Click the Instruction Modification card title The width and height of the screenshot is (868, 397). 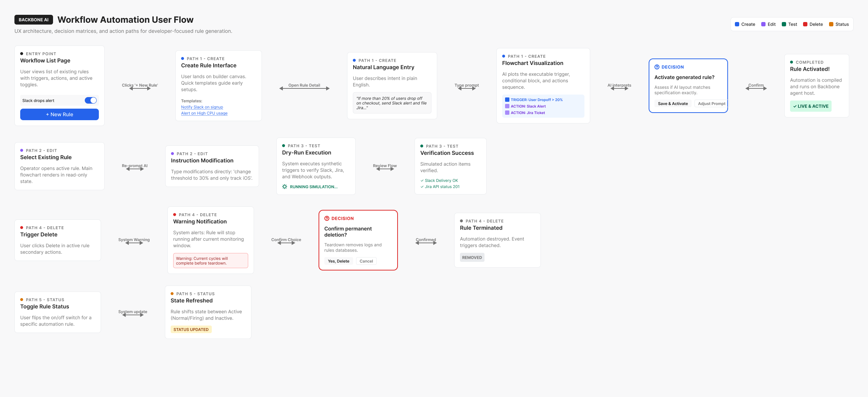(x=202, y=161)
